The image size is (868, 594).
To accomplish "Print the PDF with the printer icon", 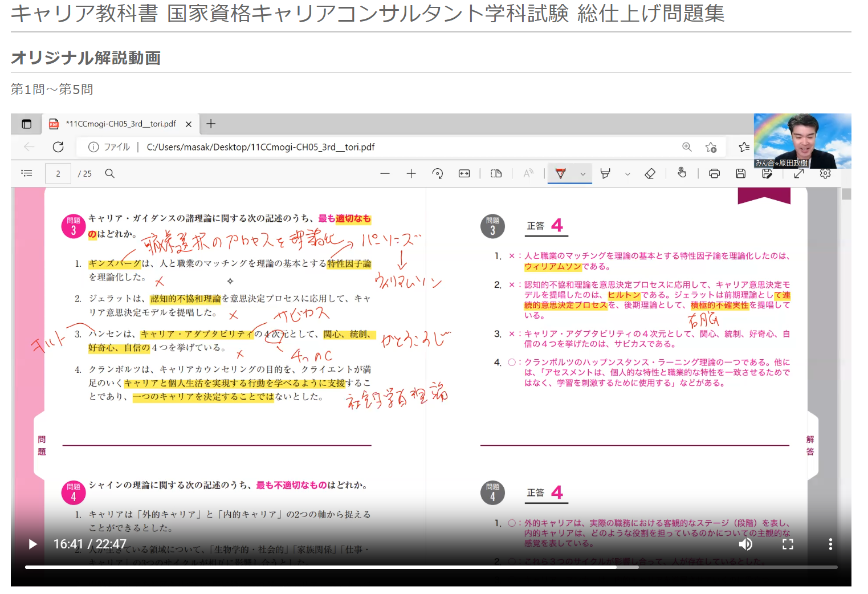I will pyautogui.click(x=714, y=173).
